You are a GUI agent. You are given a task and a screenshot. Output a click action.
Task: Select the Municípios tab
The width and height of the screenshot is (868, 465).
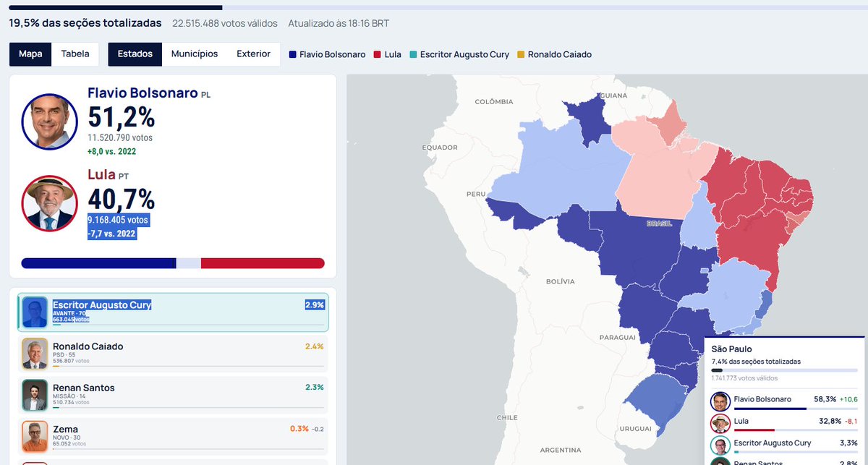[195, 54]
